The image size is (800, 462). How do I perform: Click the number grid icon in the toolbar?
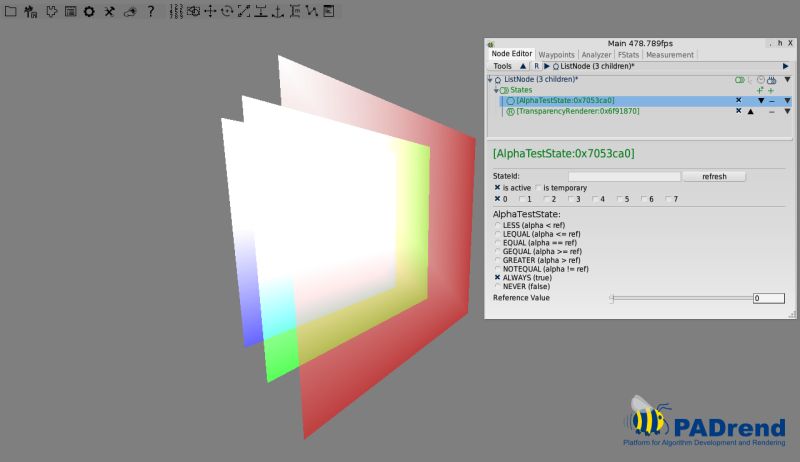tap(176, 11)
